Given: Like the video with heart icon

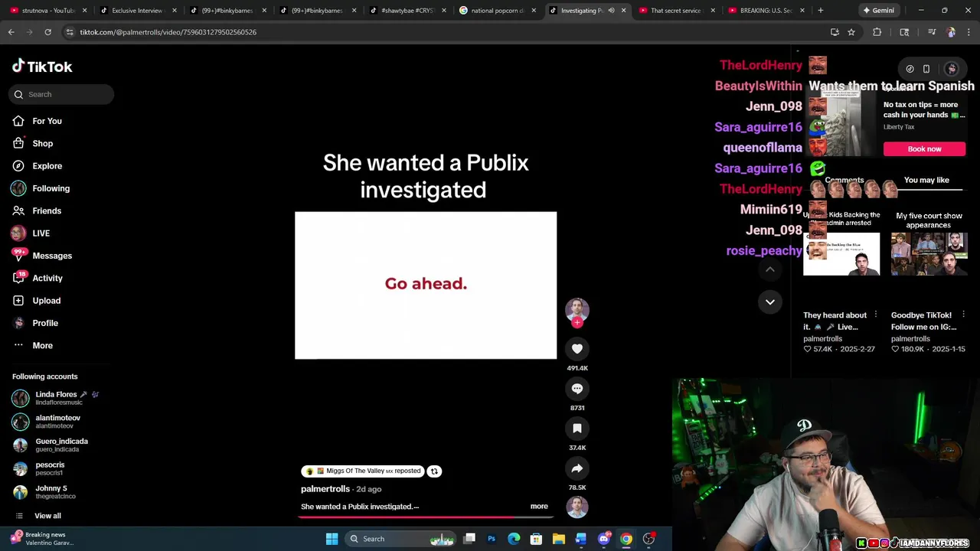Looking at the screenshot, I should pyautogui.click(x=577, y=349).
